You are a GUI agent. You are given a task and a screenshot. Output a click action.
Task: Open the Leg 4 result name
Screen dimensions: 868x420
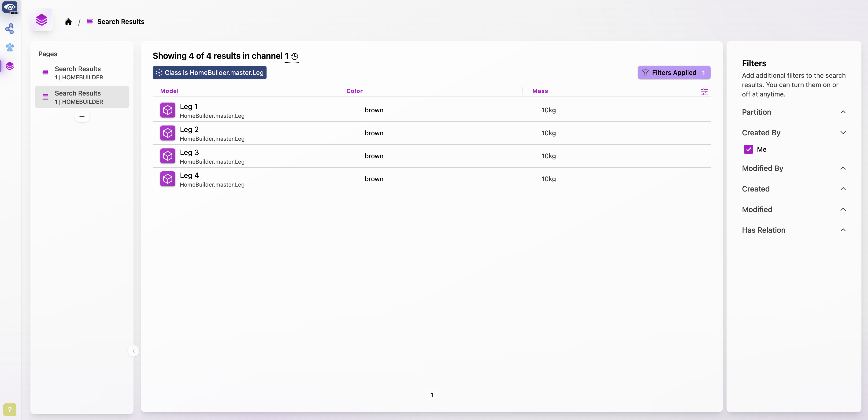pyautogui.click(x=189, y=175)
